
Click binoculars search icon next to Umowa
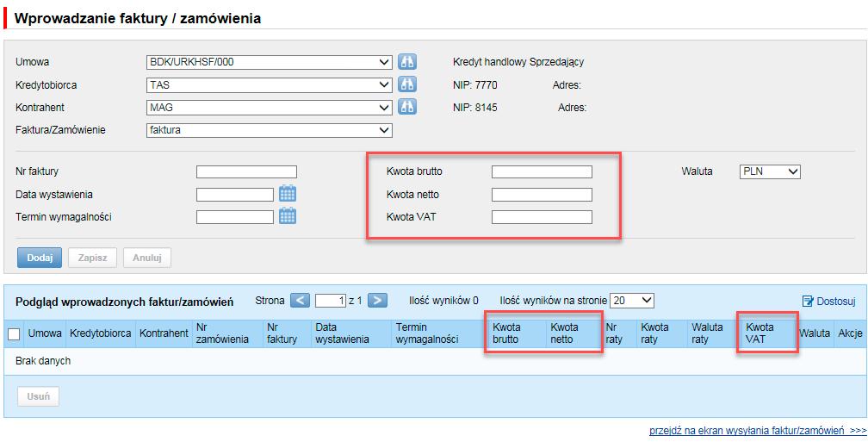pyautogui.click(x=406, y=62)
